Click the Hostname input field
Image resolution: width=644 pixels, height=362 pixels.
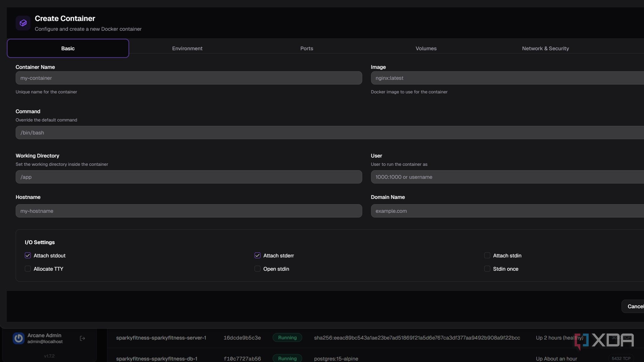[x=189, y=211]
